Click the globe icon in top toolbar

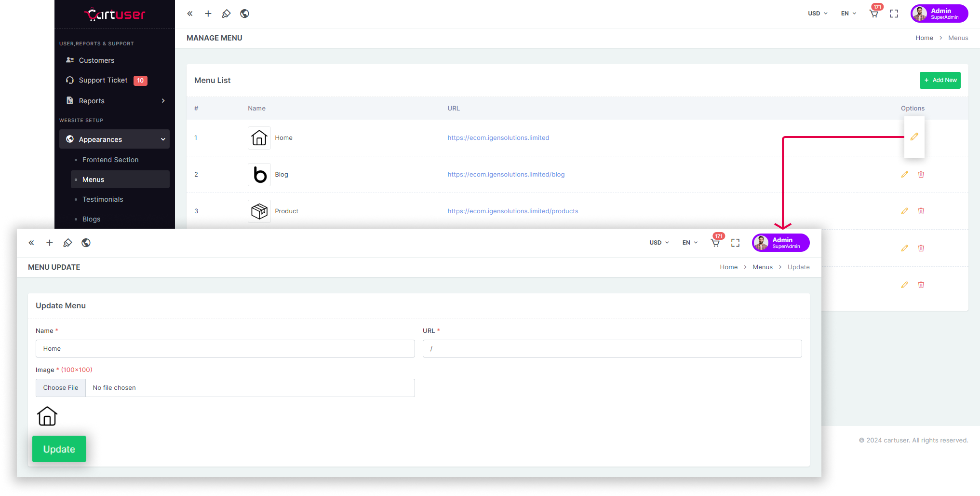tap(244, 14)
